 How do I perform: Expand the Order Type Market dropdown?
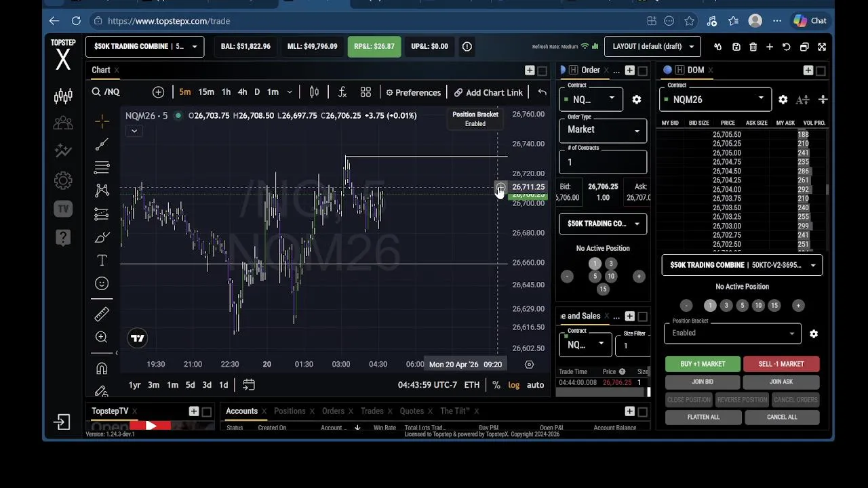pos(603,129)
